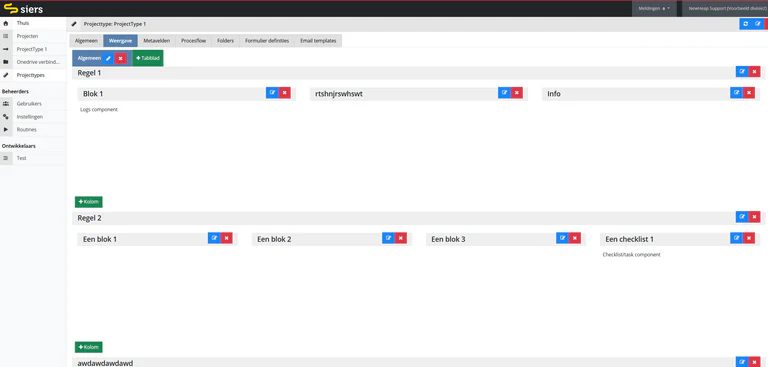Open ProjectType 1 in the sidebar

pyautogui.click(x=33, y=49)
